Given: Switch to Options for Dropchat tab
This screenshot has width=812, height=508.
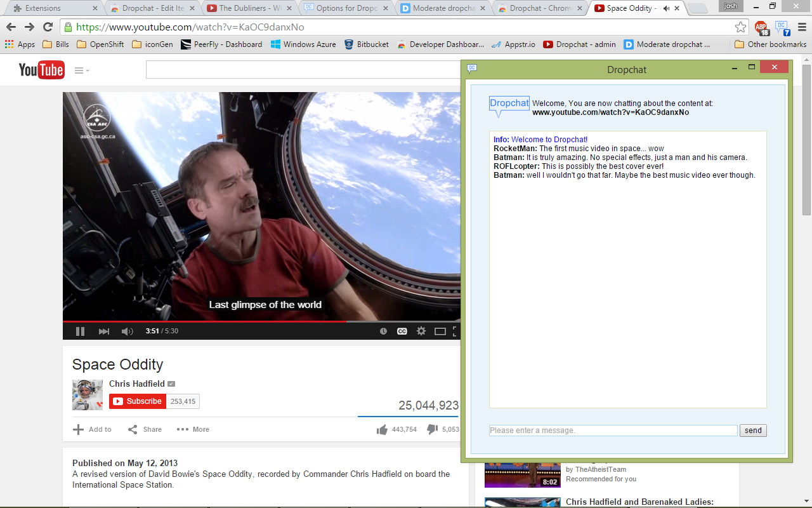Looking at the screenshot, I should pos(347,8).
